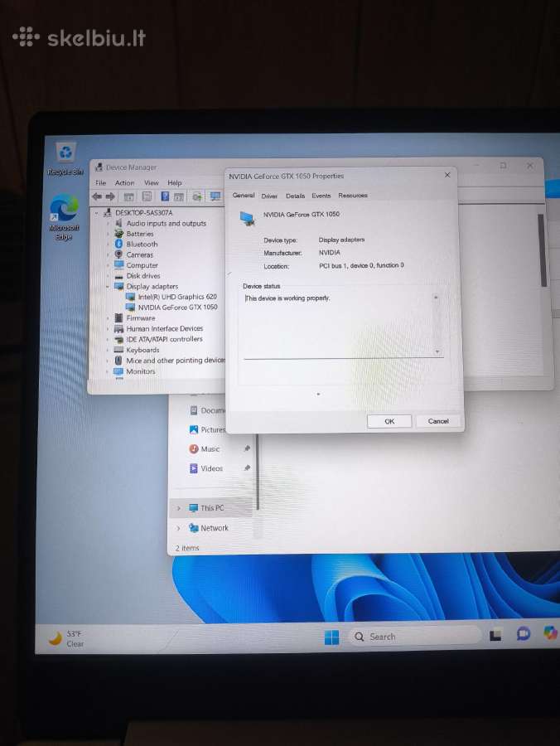Expand the Firmware category arrow
Viewport: 560px width, 746px height.
click(108, 317)
